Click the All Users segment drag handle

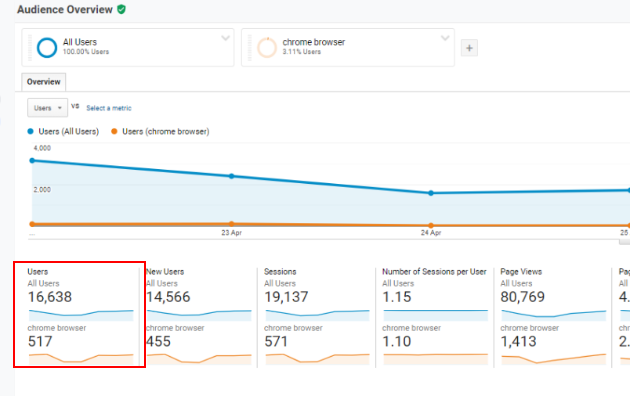pos(30,47)
